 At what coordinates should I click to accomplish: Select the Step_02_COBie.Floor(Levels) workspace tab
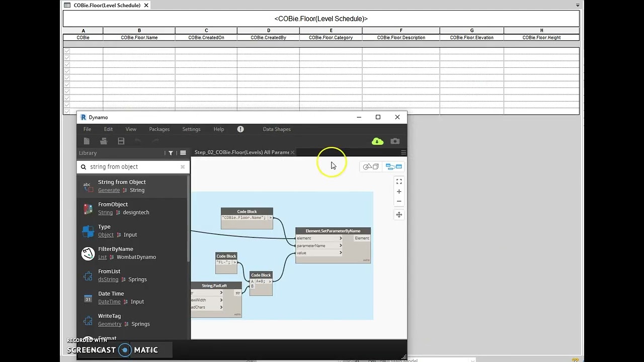click(242, 152)
